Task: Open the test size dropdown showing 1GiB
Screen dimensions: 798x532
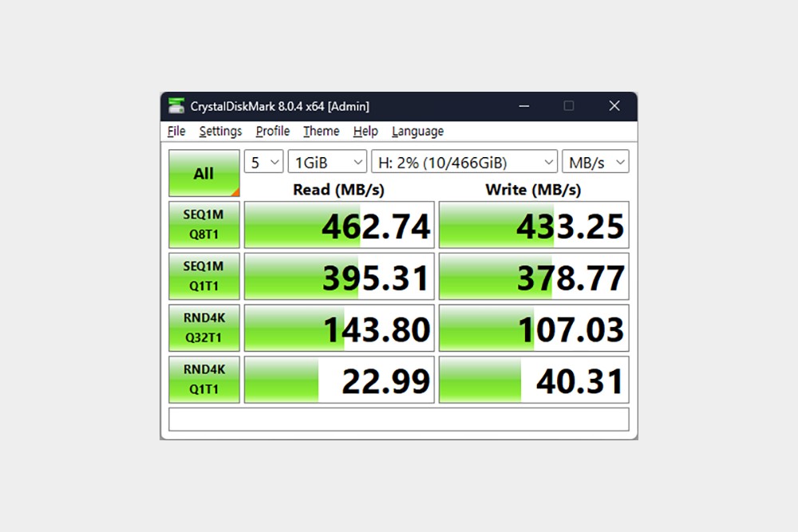Action: 327,162
